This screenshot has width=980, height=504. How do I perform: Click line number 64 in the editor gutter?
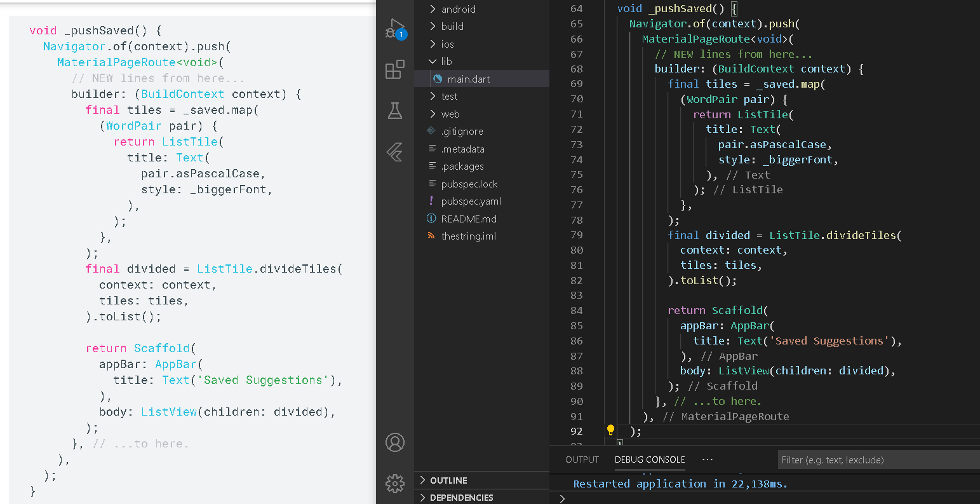[x=576, y=9]
